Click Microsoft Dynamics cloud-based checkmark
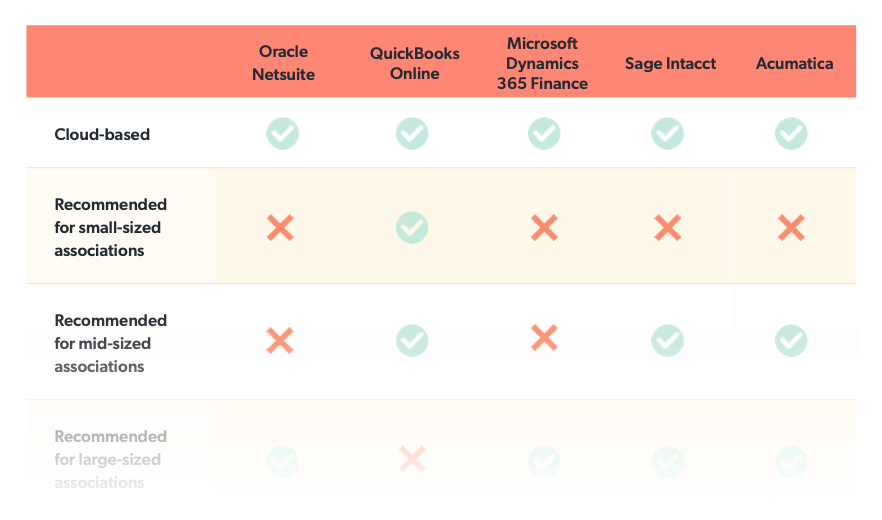The image size is (882, 520). point(544,133)
